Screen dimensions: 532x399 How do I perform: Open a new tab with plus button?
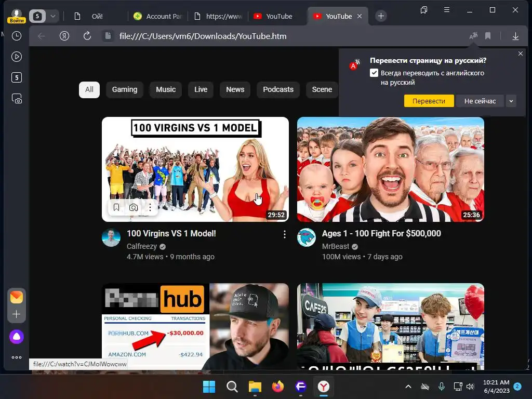[381, 16]
